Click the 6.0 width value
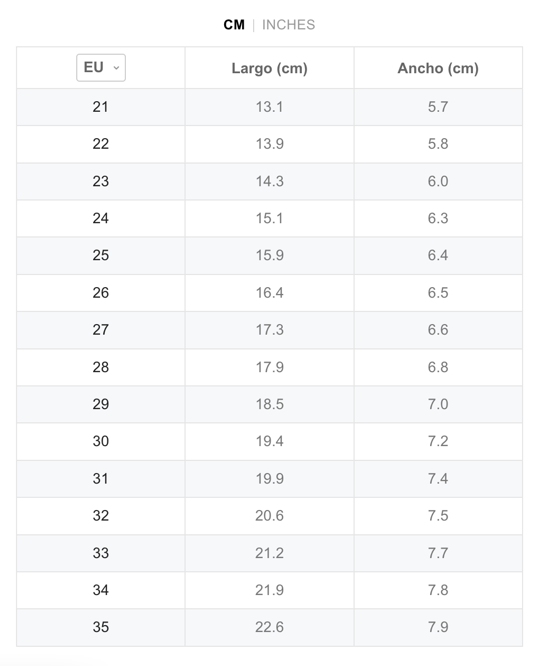536x666 pixels. [x=438, y=181]
